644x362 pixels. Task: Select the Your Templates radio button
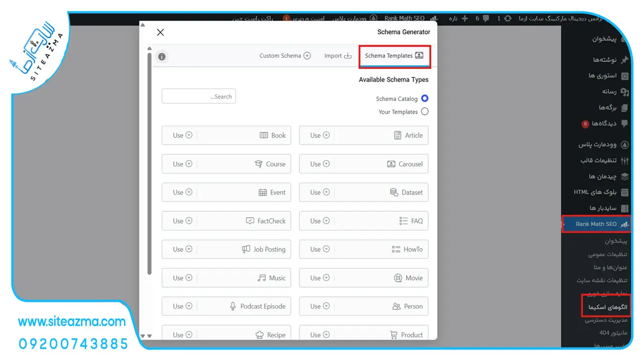(425, 112)
